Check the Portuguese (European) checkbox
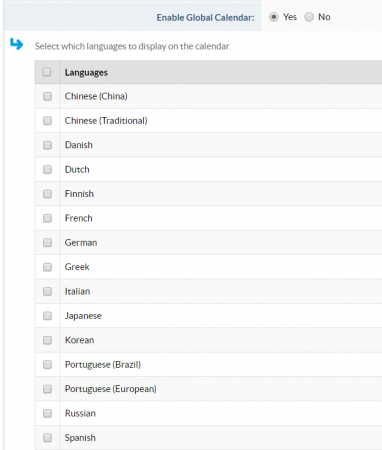Screen dimensions: 382x450 pos(47,389)
